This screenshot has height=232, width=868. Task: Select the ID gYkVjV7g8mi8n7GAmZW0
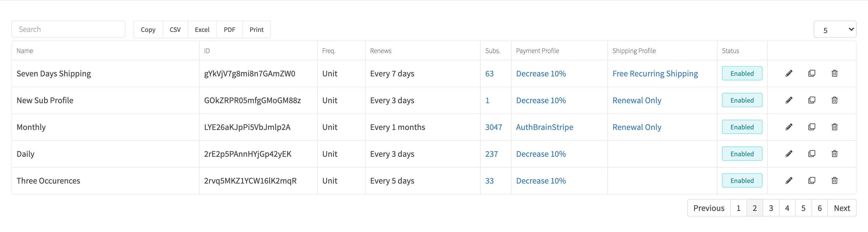249,74
